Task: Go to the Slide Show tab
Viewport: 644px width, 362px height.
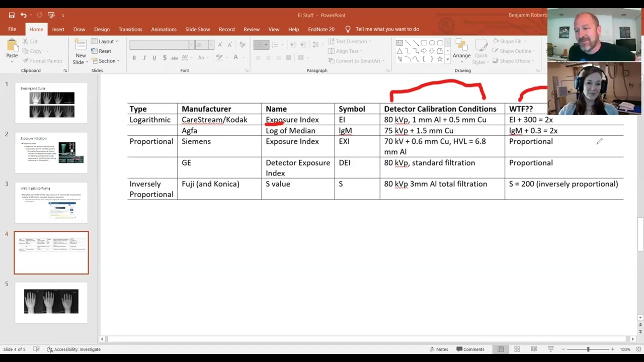Action: [197, 29]
